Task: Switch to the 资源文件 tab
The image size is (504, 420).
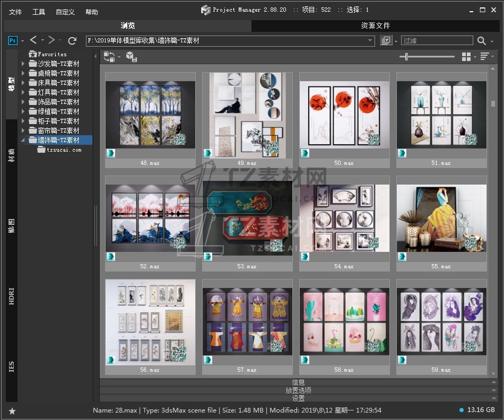Action: (375, 25)
